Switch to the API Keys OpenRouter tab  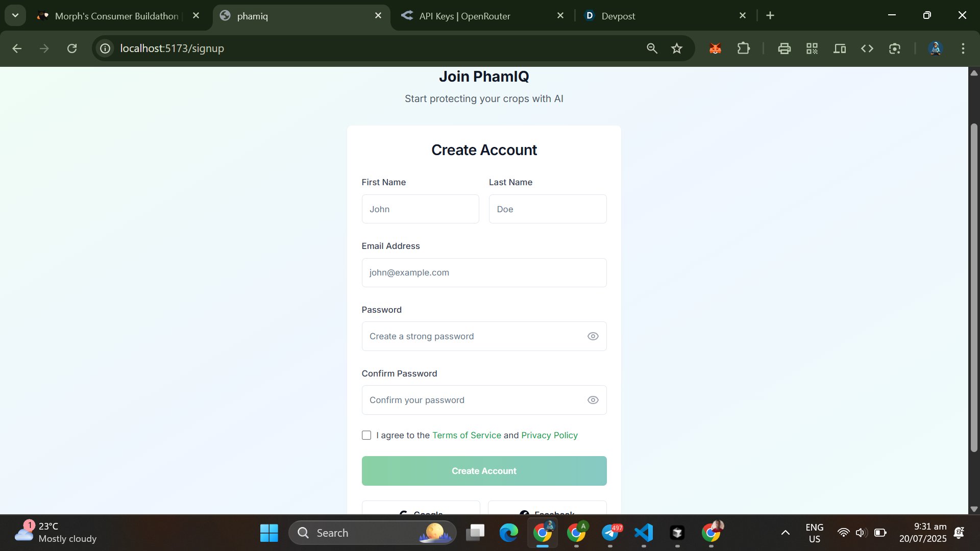pyautogui.click(x=464, y=16)
